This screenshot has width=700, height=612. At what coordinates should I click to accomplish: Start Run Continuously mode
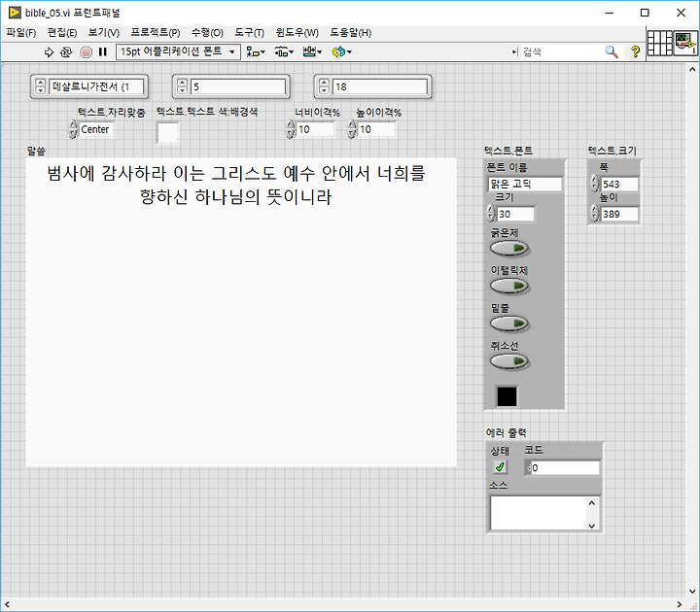66,52
